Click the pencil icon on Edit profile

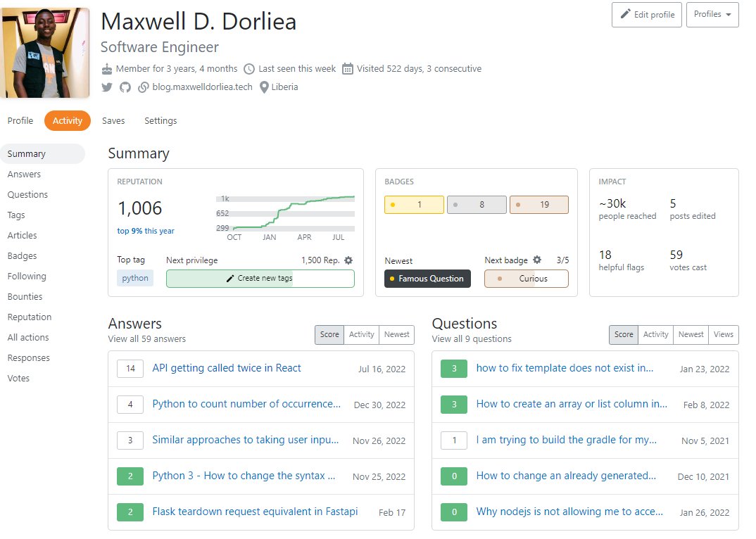point(624,15)
